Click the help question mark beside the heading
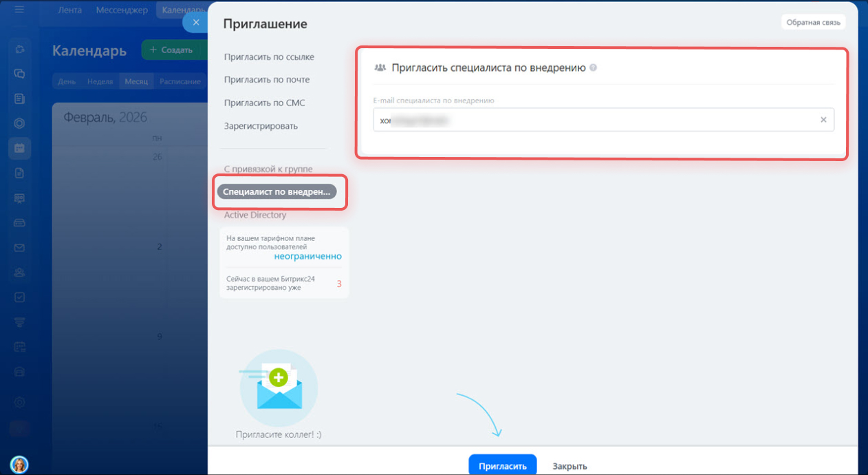This screenshot has width=868, height=475. point(593,68)
